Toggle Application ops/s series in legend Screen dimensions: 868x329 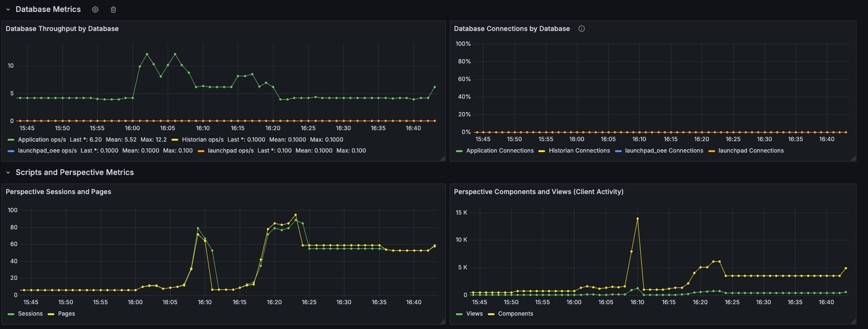click(42, 140)
